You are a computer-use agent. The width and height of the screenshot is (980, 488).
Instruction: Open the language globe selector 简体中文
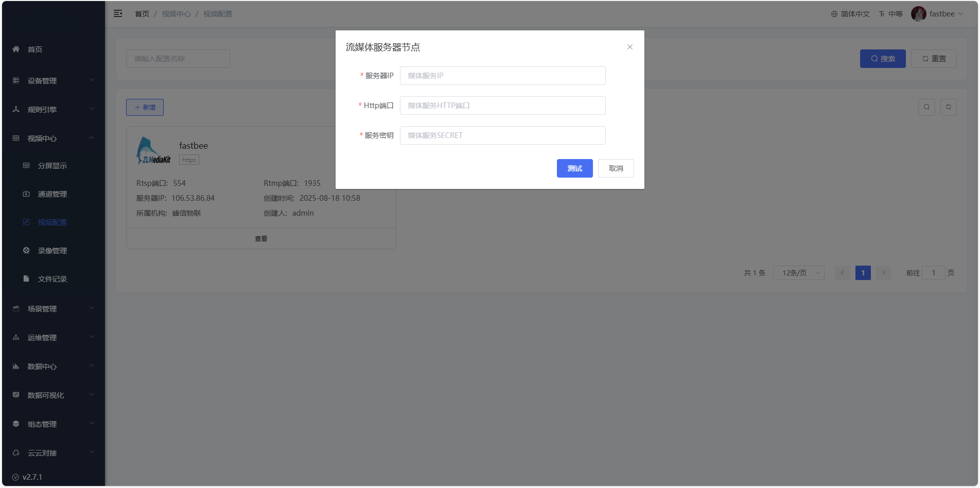850,14
